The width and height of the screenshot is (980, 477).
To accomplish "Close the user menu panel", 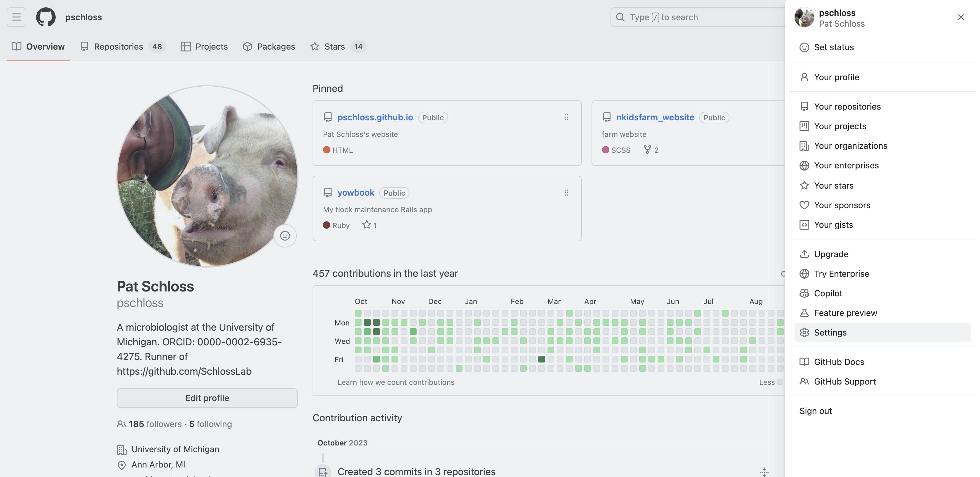I will coord(961,17).
